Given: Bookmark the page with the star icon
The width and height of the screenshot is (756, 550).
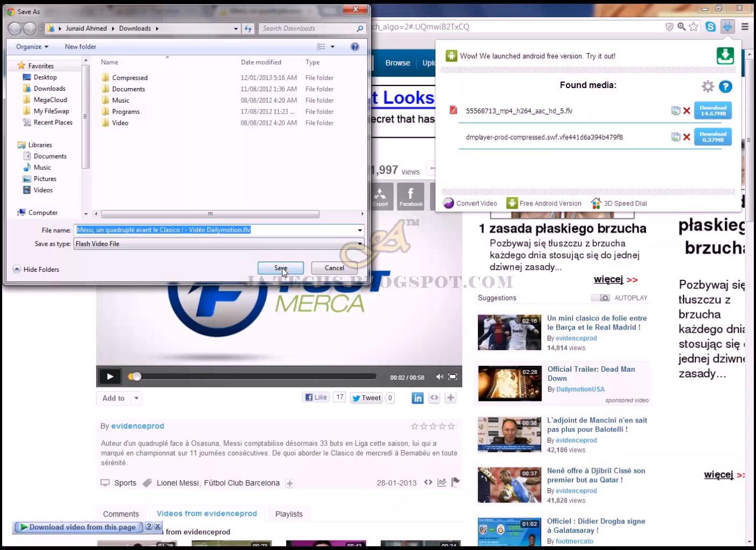Looking at the screenshot, I should coord(693,26).
